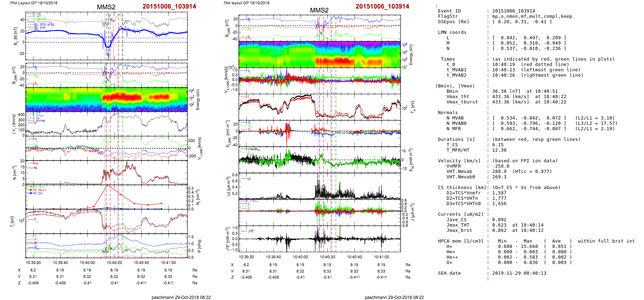This screenshot has width=644, height=300.
Task: Click the 'LMN coords' heading
Action: [452, 32]
